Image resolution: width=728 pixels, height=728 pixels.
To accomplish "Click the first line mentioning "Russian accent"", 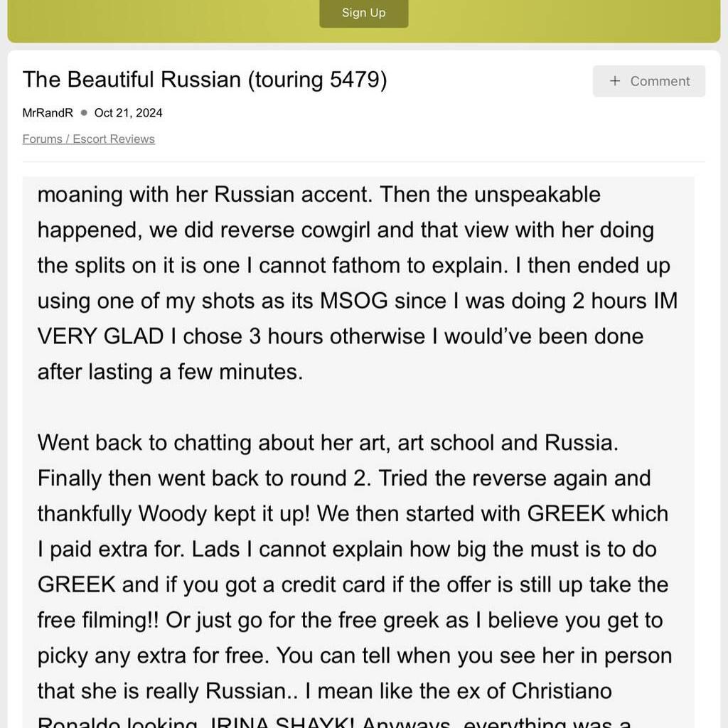I will click(x=318, y=194).
